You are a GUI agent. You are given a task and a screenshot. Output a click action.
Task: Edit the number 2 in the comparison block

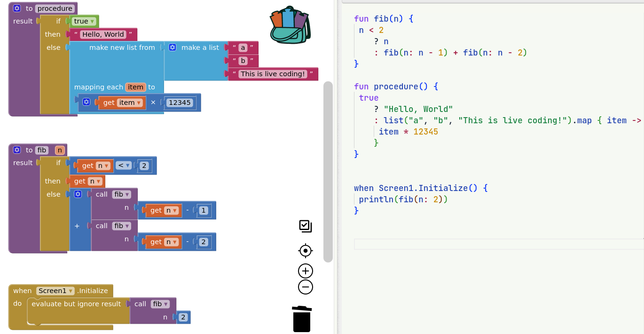pyautogui.click(x=144, y=166)
